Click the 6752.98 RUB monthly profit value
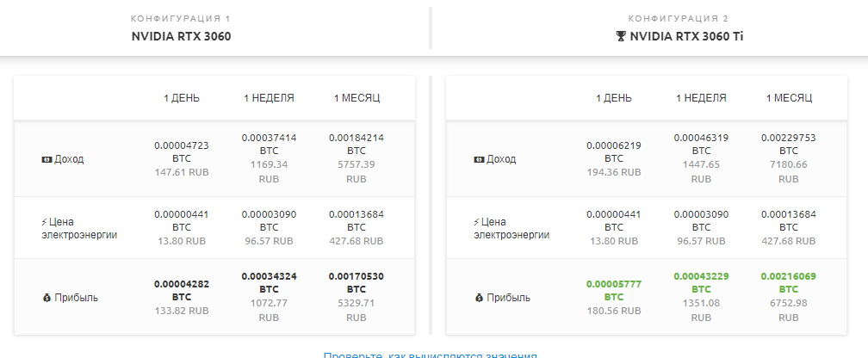Image resolution: width=868 pixels, height=358 pixels. pos(789,311)
